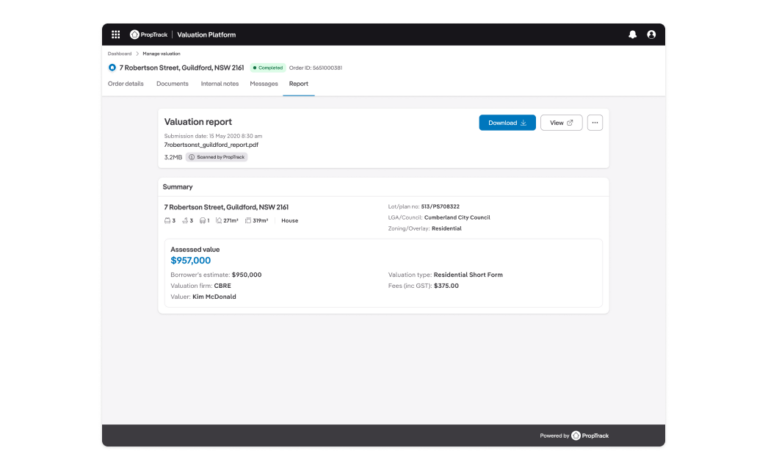This screenshot has width=768, height=470.
Task: Go to the Internal notes tab
Action: (220, 84)
